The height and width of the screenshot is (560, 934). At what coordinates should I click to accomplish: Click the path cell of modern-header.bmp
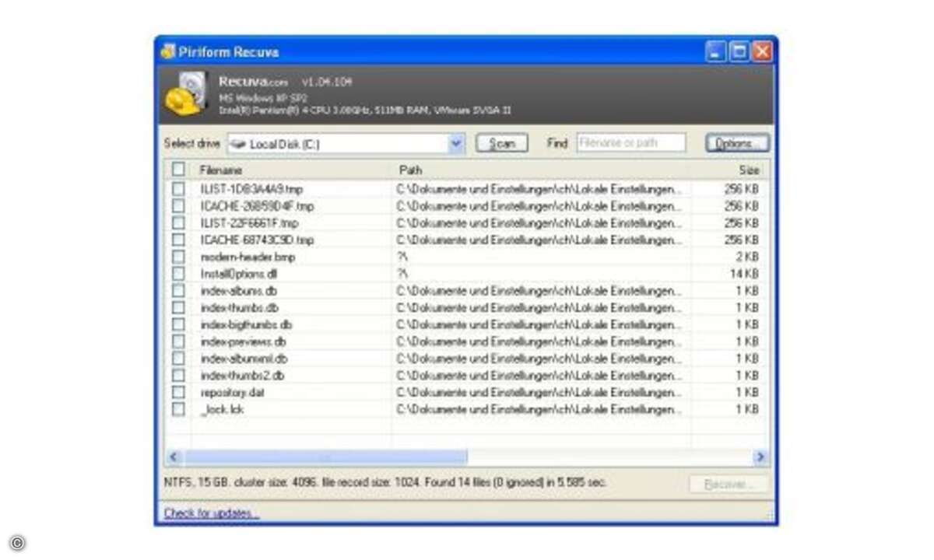click(x=402, y=257)
